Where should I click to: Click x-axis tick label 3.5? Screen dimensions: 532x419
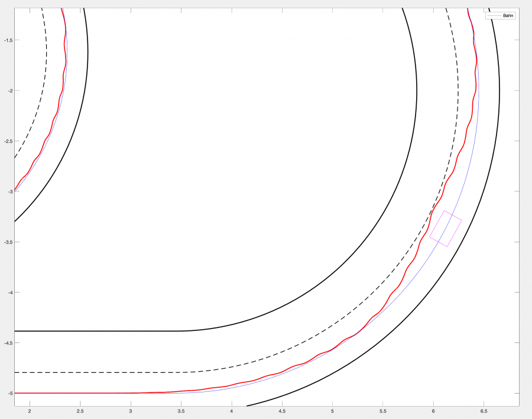[x=181, y=411]
